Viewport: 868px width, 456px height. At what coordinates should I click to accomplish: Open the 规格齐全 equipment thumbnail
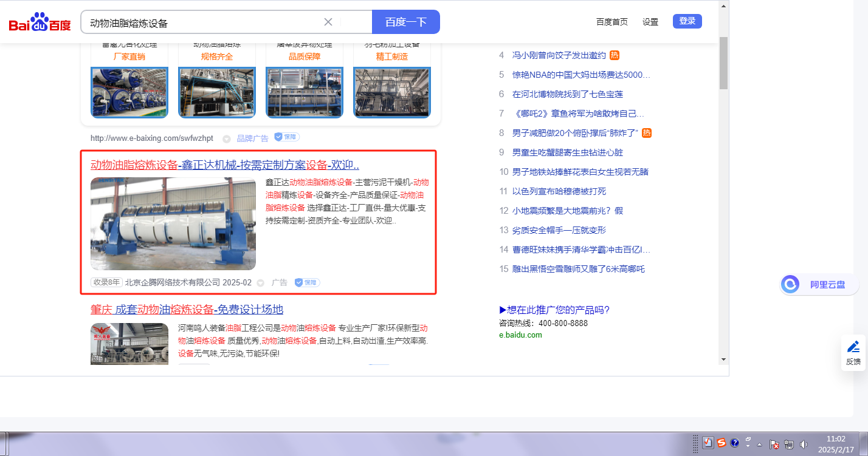(x=217, y=92)
